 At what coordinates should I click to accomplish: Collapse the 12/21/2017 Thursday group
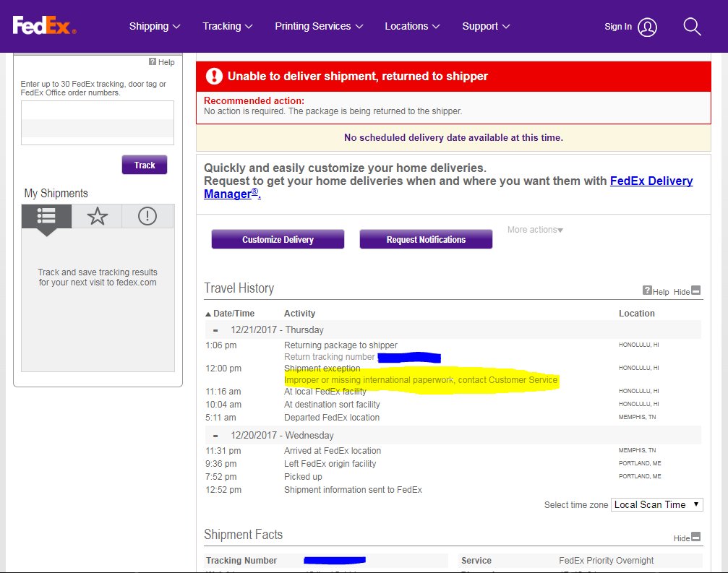coord(215,330)
